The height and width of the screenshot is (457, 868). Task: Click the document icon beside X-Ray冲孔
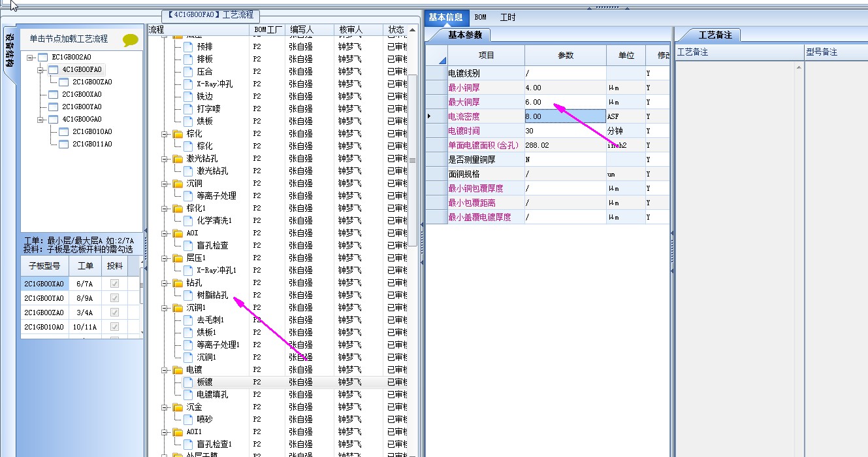[188, 84]
